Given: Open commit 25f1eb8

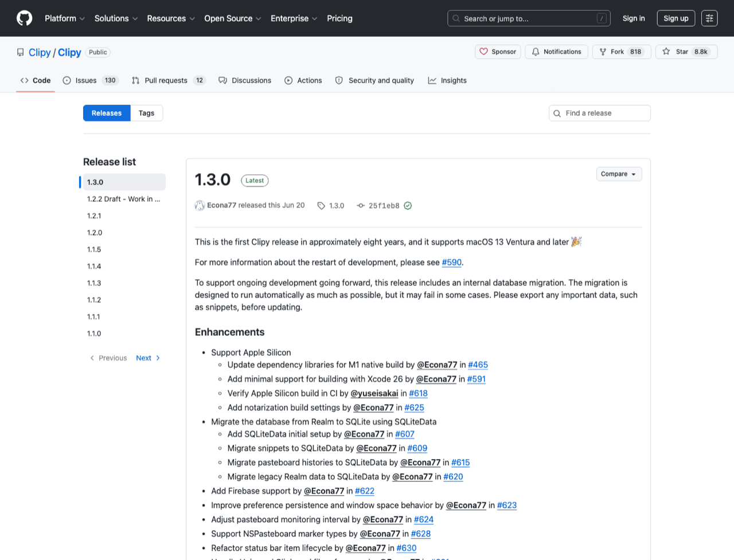Looking at the screenshot, I should click(384, 206).
